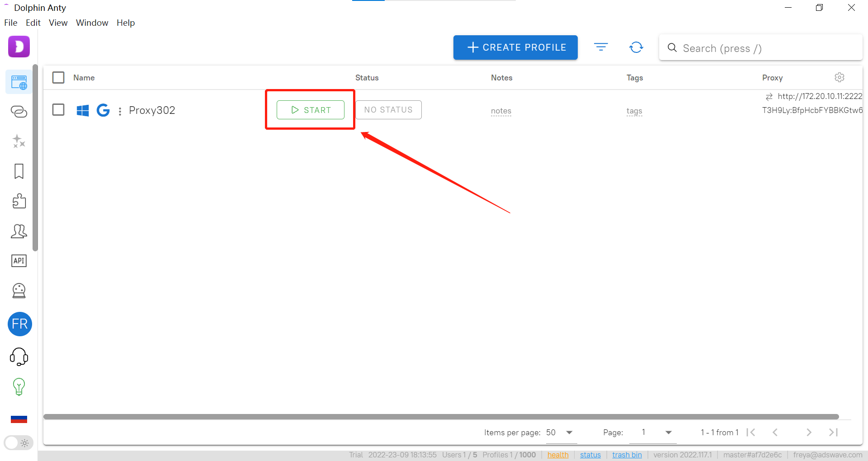
Task: Click the refresh profiles icon
Action: tap(636, 47)
